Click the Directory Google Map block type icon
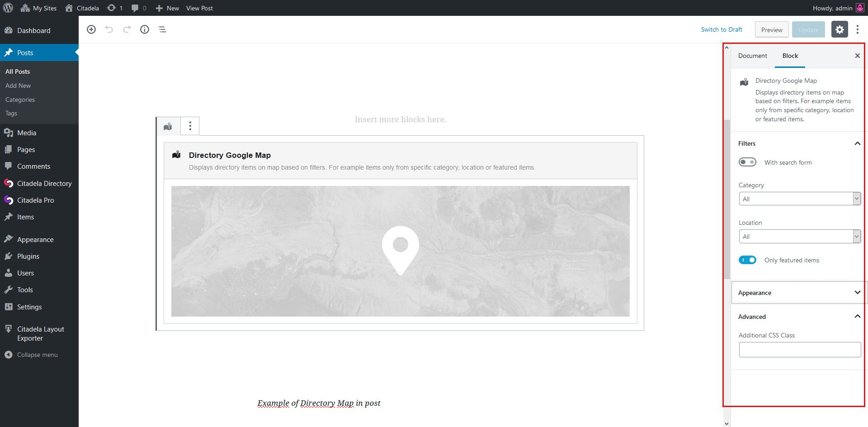 168,126
